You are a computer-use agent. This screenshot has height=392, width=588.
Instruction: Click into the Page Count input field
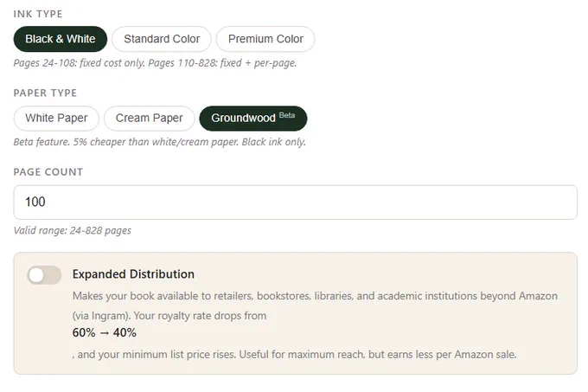point(296,202)
